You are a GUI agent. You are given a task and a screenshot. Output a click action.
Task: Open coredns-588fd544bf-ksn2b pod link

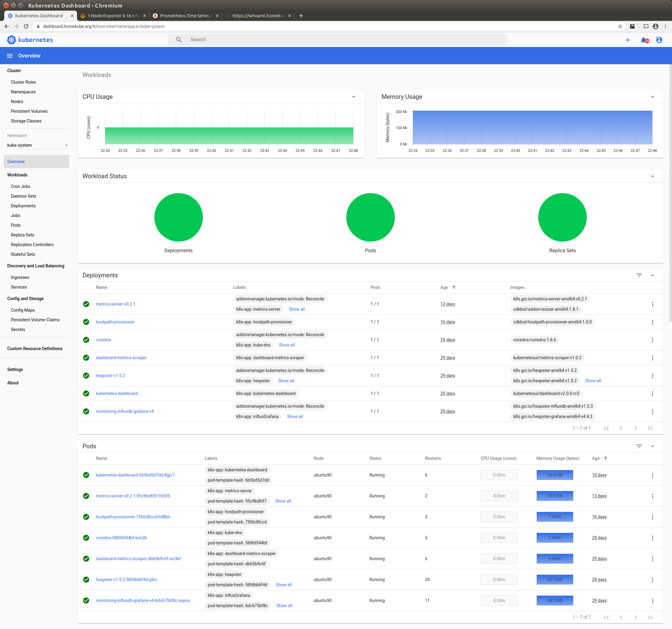tap(121, 538)
